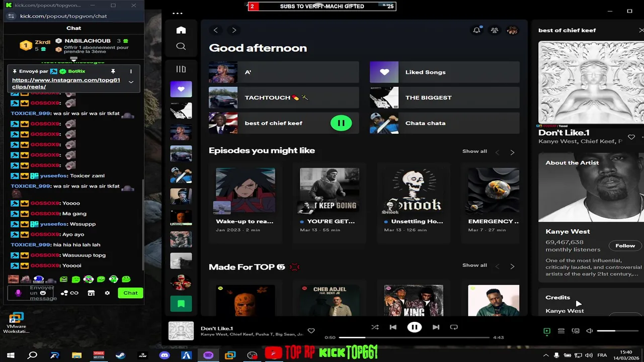Go to previous track
Image resolution: width=644 pixels, height=362 pixels.
[x=393, y=327]
